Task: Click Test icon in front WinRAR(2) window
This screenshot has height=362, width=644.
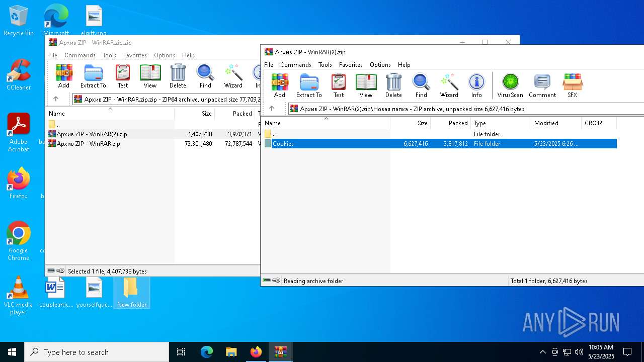Action: 339,85
